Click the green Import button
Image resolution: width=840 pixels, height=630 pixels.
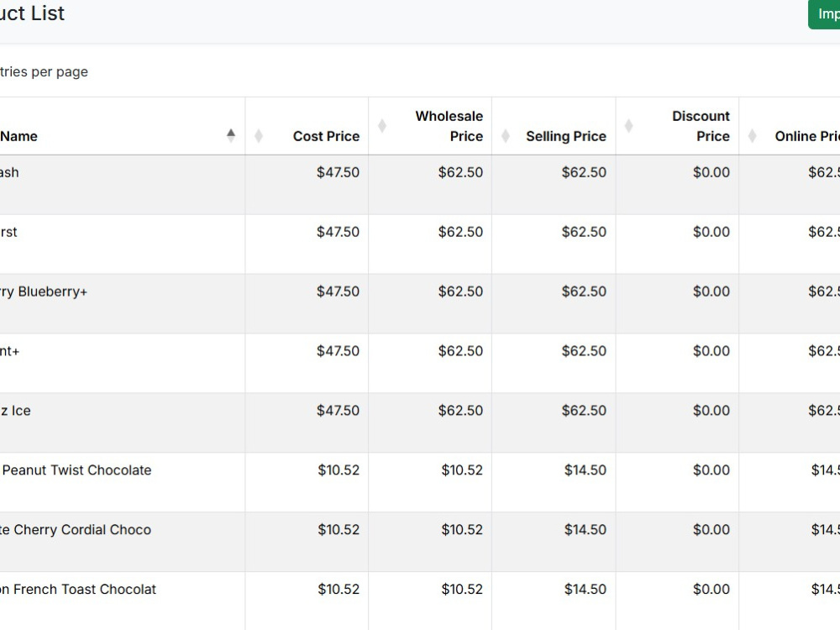click(825, 14)
